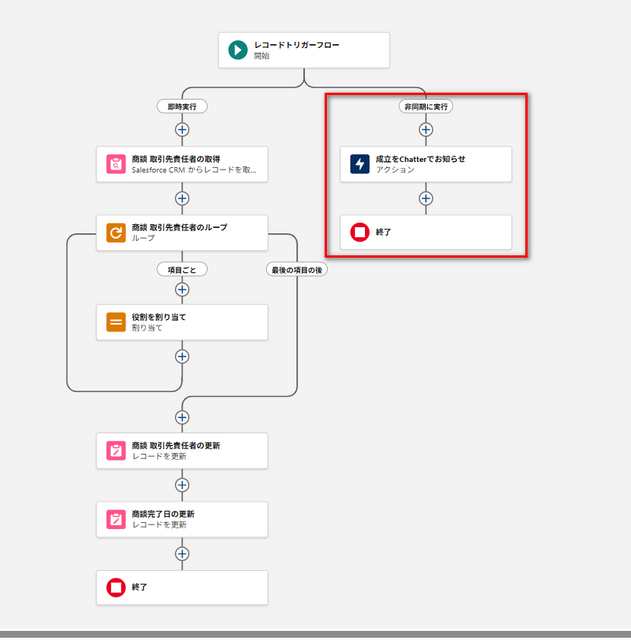
Task: Add an element below the 即時実行 label
Action: click(x=182, y=129)
